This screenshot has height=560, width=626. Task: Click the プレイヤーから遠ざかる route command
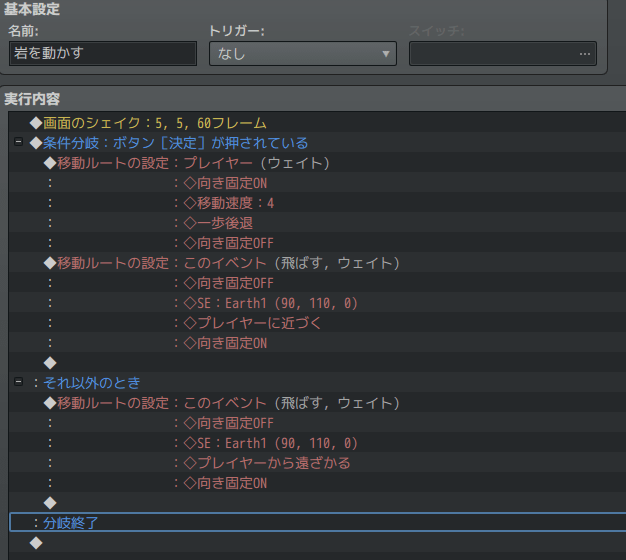tap(261, 463)
